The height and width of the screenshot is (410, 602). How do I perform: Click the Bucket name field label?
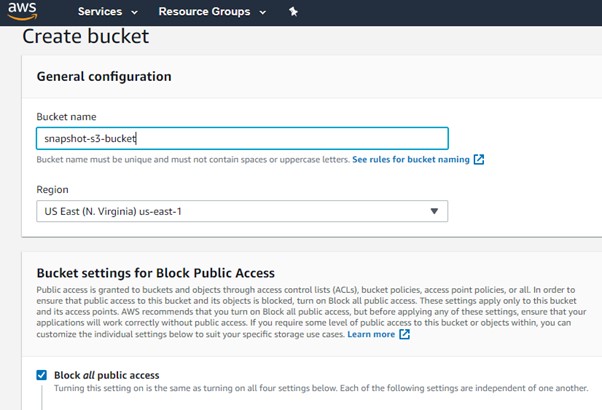66,117
